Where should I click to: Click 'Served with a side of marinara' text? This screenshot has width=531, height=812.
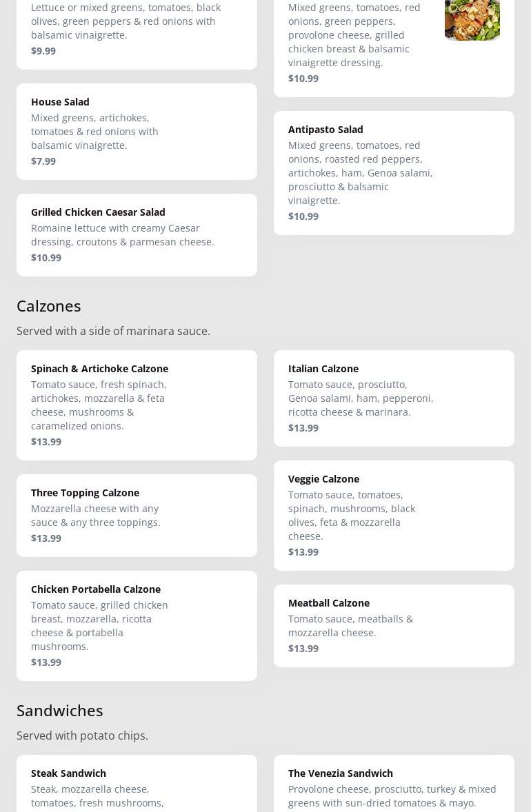coord(113,331)
